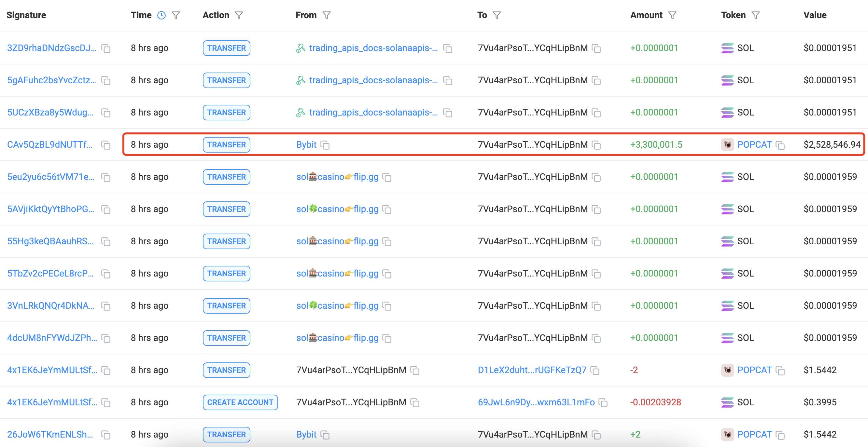Select the Value column header
Screen dimensions: 868x447
815,15
